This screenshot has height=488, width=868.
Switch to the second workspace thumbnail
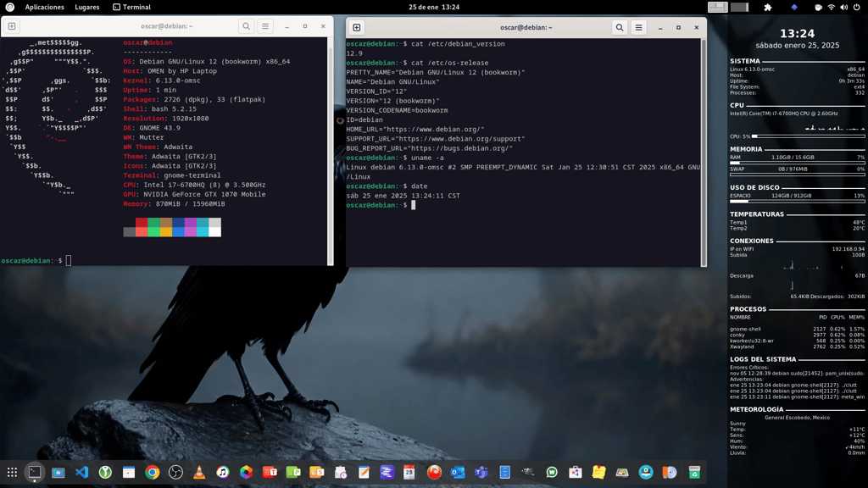(x=739, y=7)
